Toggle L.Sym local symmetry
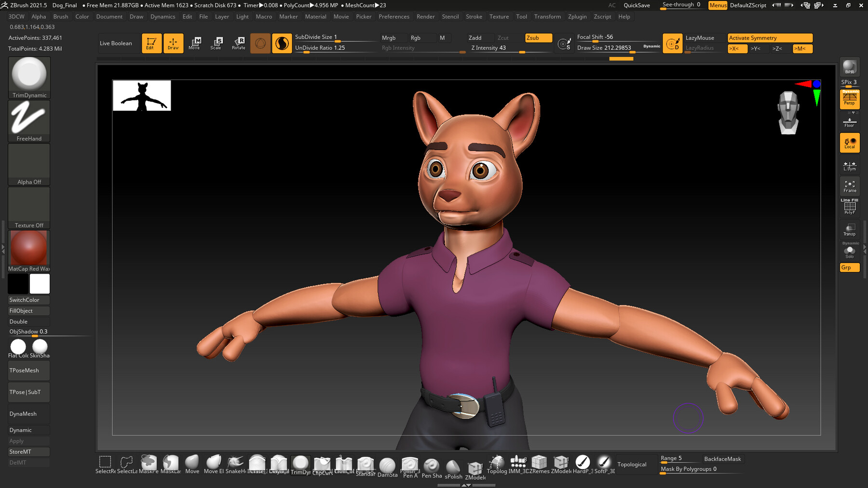 850,165
